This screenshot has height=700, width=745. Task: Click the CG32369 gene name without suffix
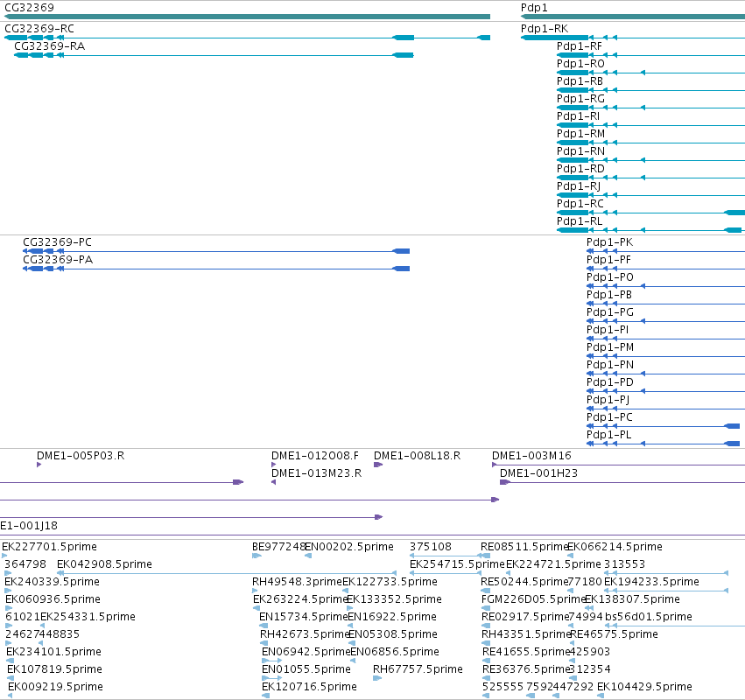point(29,8)
